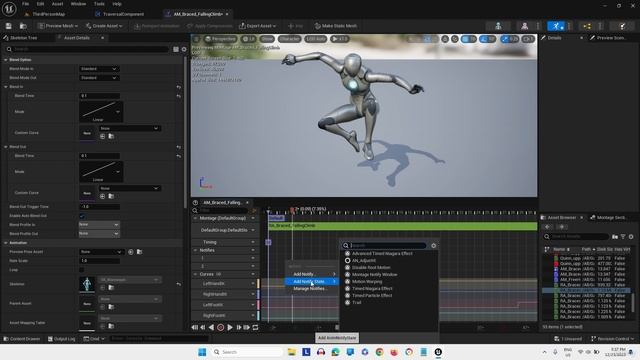The width and height of the screenshot is (640, 360).
Task: Switch to Animation Blueprint mode icon
Action: (x=587, y=26)
